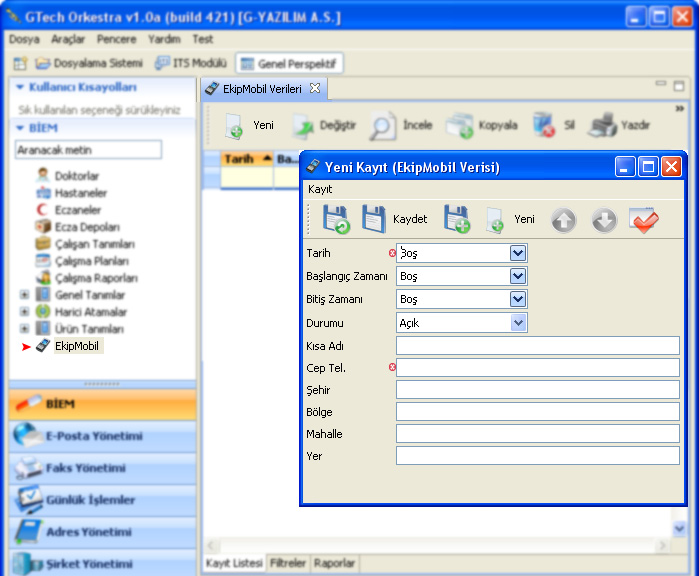Open the E-Posta Yönetimi section
Screen dimensions: 699x576
coord(94,436)
